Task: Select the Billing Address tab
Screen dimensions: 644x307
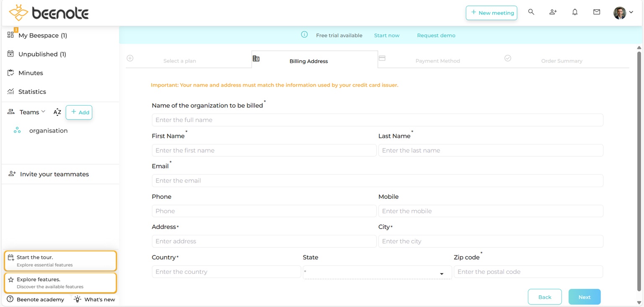Action: 309,61
